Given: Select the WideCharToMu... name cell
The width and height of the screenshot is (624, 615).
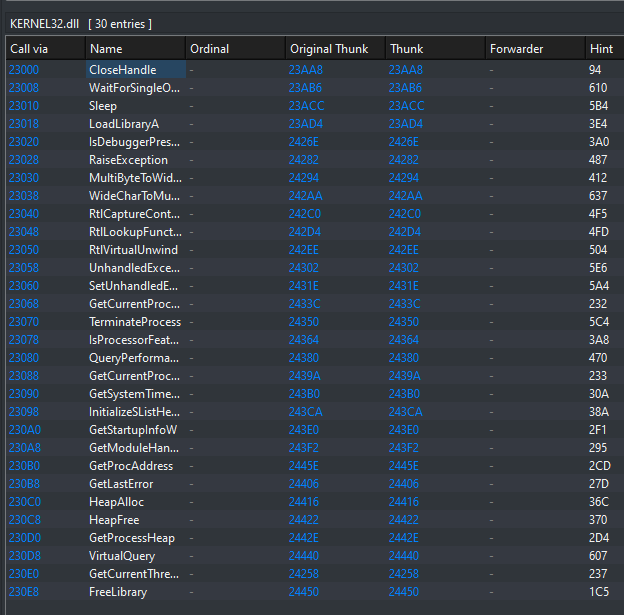Looking at the screenshot, I should coord(136,196).
